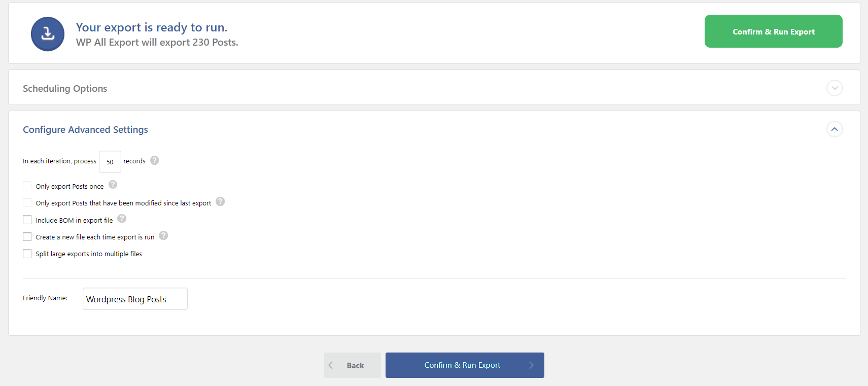Image resolution: width=868 pixels, height=386 pixels.
Task: Open help icon for Create a new file
Action: coord(163,235)
